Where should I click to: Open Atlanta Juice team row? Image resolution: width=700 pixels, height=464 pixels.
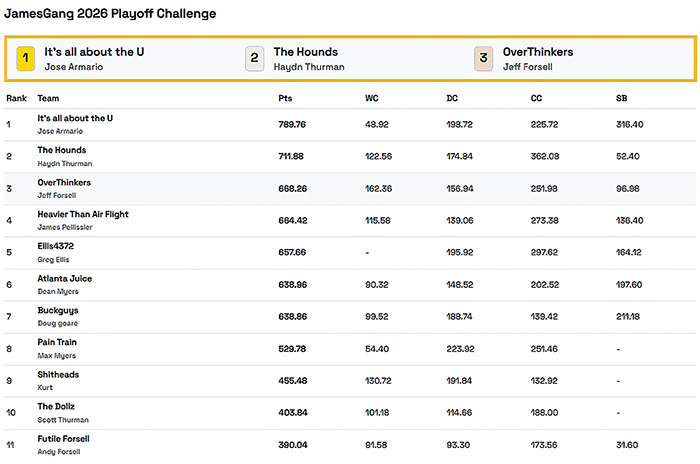coord(350,285)
